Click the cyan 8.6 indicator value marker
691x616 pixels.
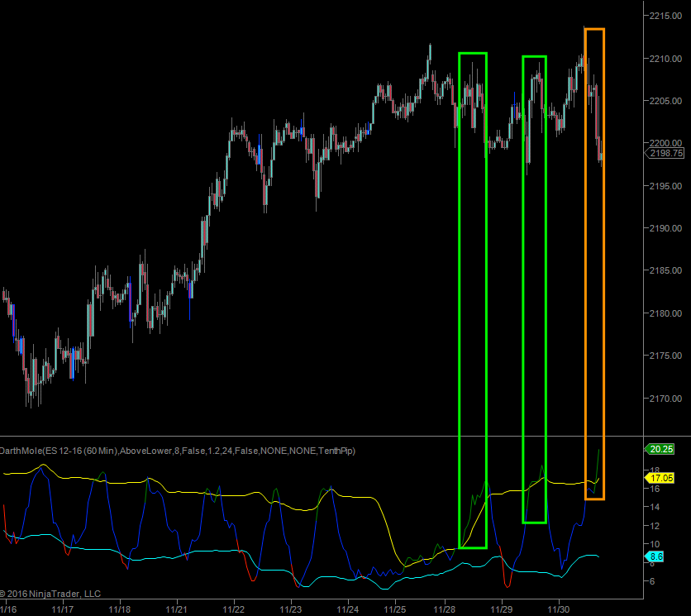pos(655,557)
